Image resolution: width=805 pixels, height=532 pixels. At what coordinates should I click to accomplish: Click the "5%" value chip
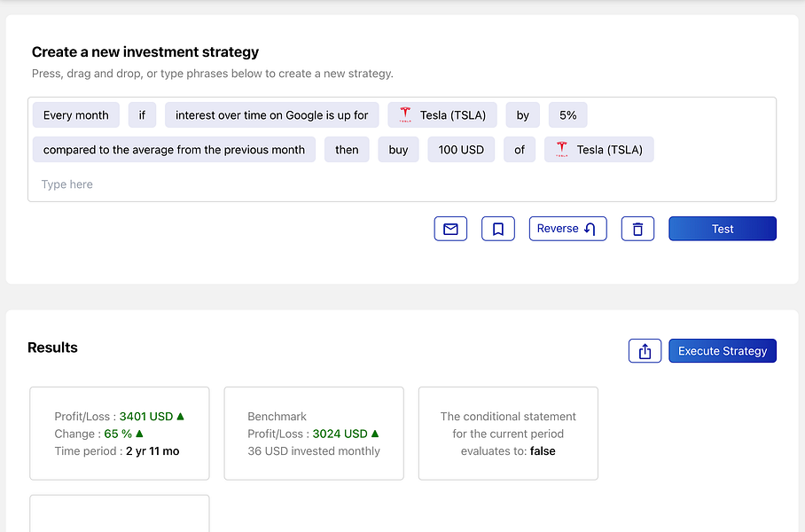click(x=567, y=115)
